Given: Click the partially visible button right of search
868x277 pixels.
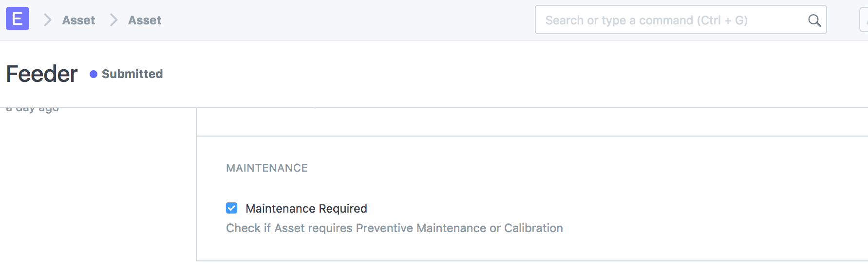Looking at the screenshot, I should coord(864,20).
